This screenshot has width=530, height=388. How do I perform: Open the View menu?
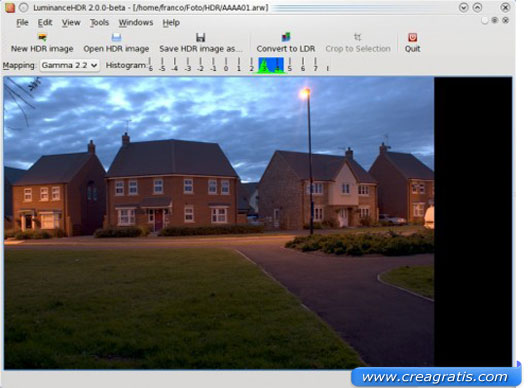click(71, 23)
